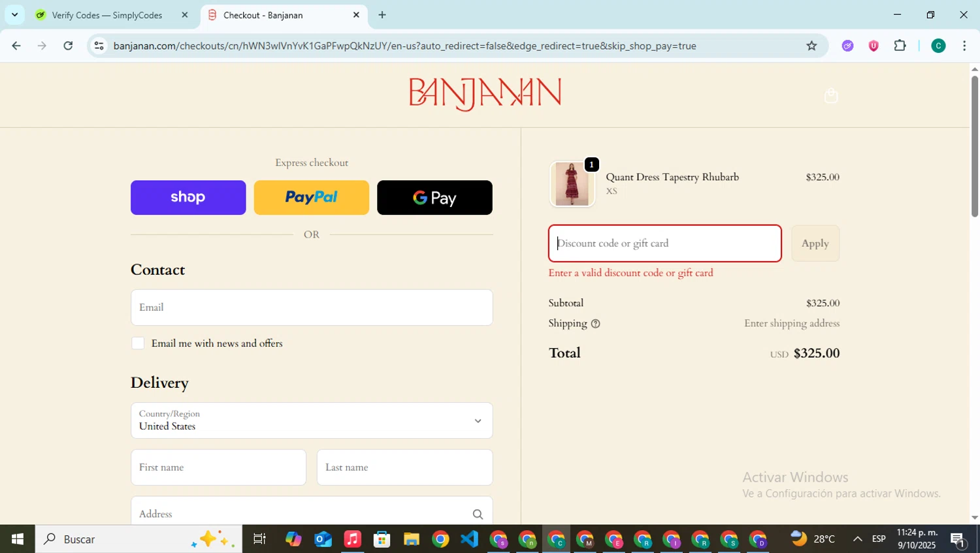
Task: Open the Windows notifications center icon
Action: click(x=958, y=540)
